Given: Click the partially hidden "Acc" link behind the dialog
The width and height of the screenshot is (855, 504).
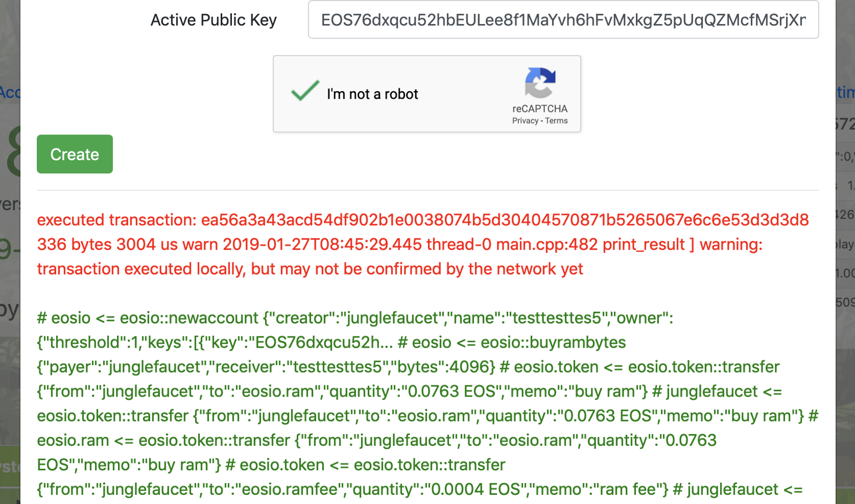Looking at the screenshot, I should click(10, 92).
